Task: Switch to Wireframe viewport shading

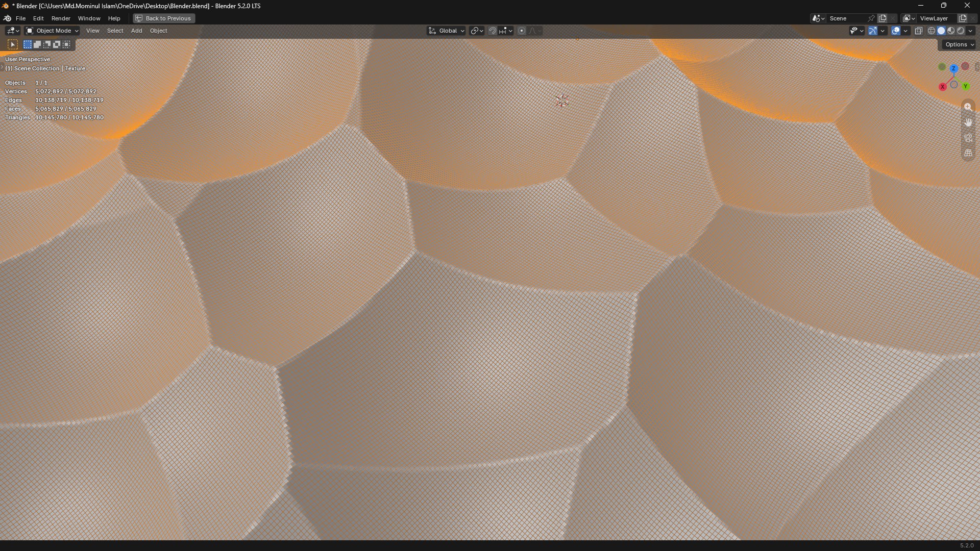Action: pyautogui.click(x=932, y=31)
